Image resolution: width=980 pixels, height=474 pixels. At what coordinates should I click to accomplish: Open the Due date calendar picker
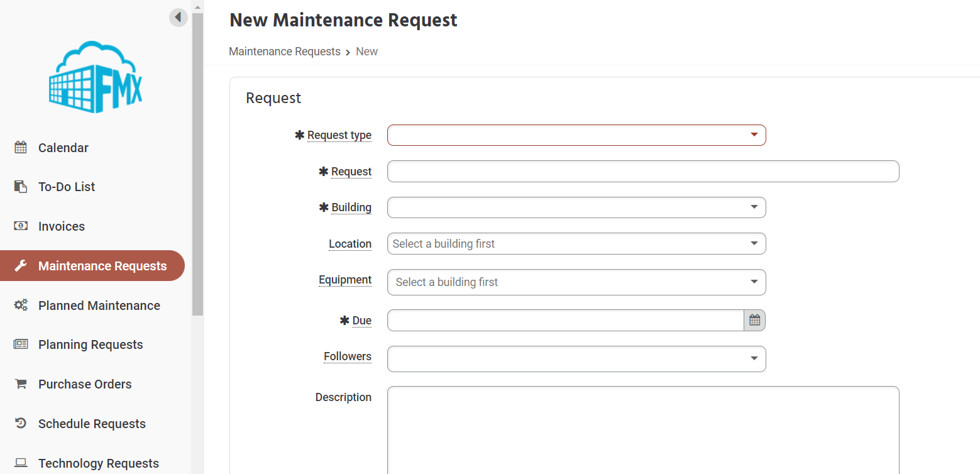[754, 320]
